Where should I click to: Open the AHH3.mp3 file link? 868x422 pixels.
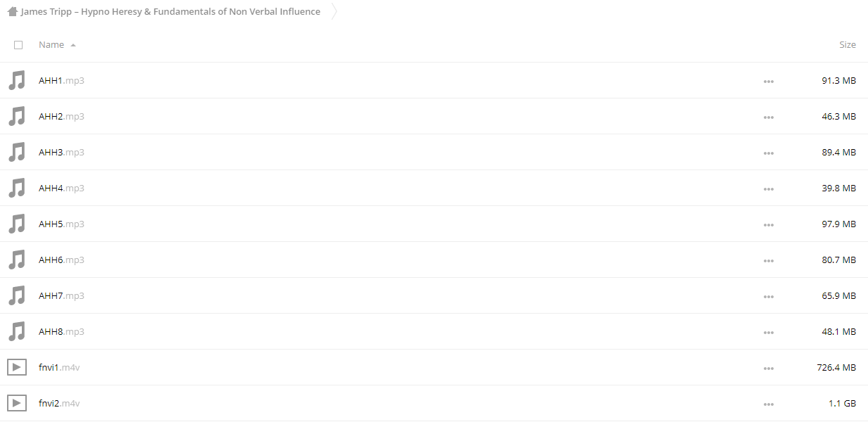(x=61, y=152)
